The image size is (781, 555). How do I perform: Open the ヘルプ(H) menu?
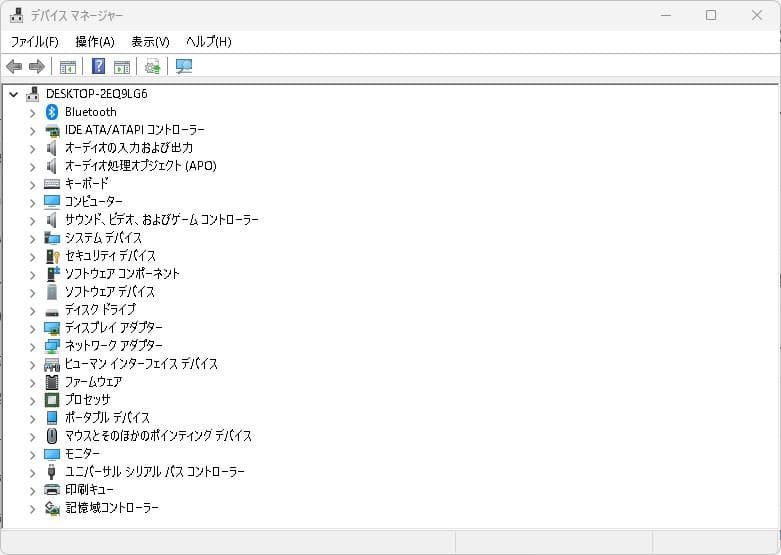click(x=208, y=41)
